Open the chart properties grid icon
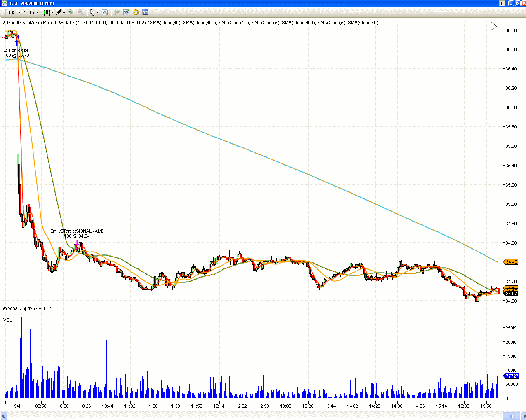This screenshot has height=420, width=526. (145, 12)
